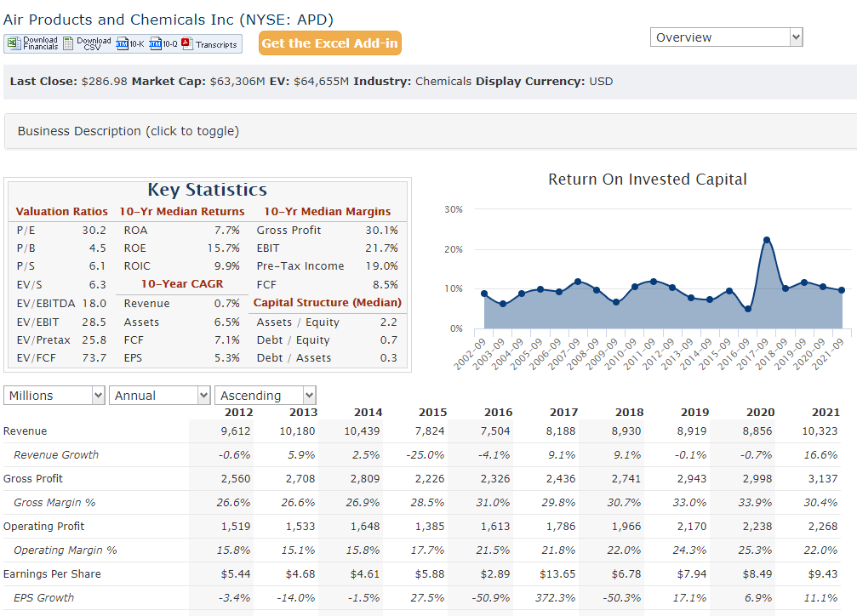This screenshot has height=616, width=857.
Task: Click the 2015 Revenue Growth value -25.0%
Action: pyautogui.click(x=426, y=454)
